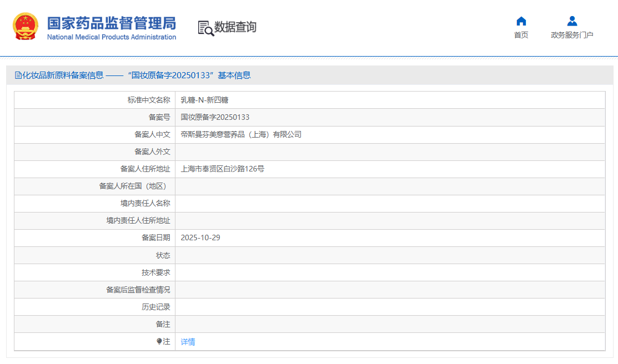Open the 首页 navigation label
The height and width of the screenshot is (364, 618).
pos(521,35)
